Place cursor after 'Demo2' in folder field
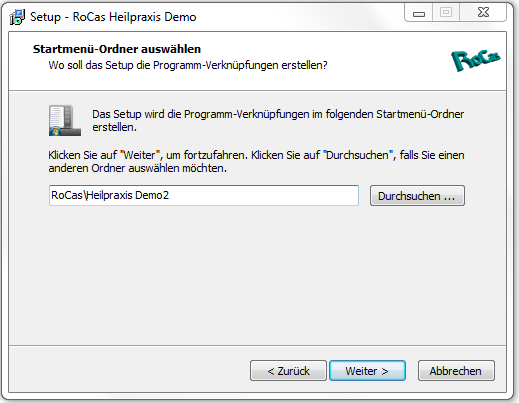519x403 pixels. point(170,195)
